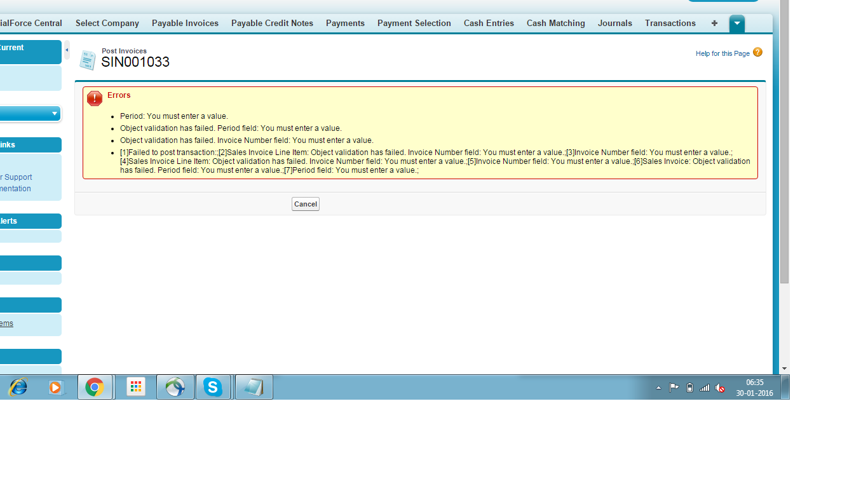Switch to the Payable Credit Notes tab
This screenshot has width=868, height=488.
pyautogui.click(x=272, y=24)
